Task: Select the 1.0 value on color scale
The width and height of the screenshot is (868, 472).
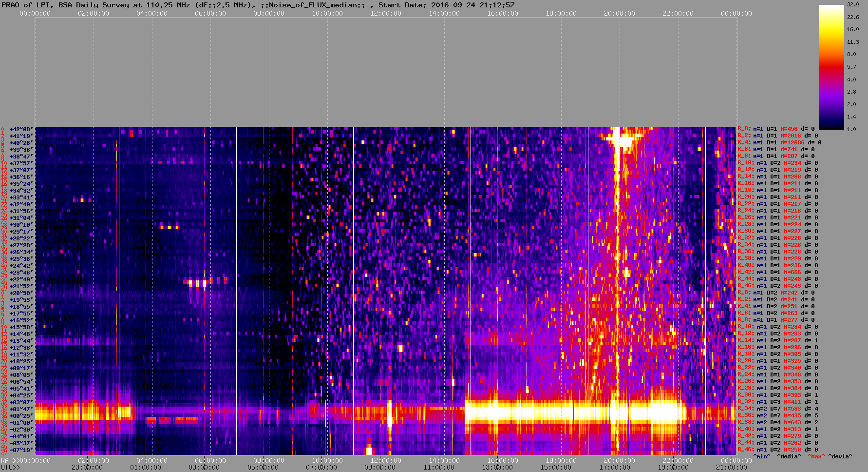Action: (851, 129)
